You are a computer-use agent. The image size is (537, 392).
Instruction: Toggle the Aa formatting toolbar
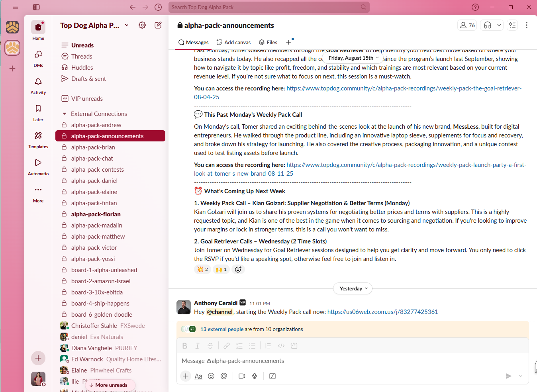198,376
